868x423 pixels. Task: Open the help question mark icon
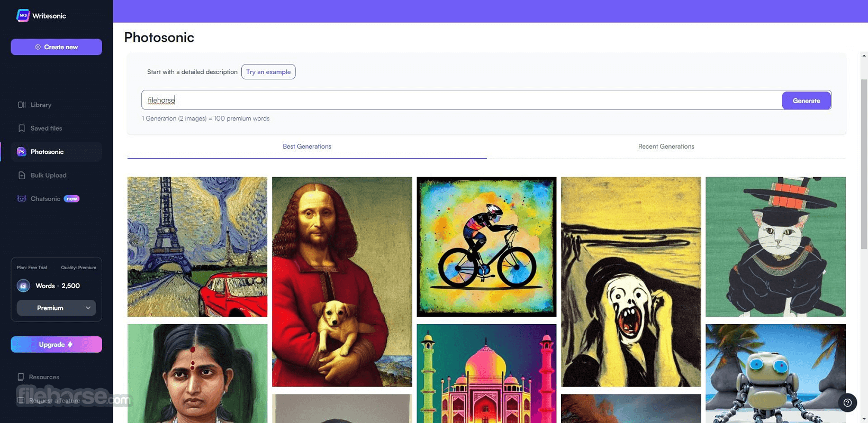tap(847, 403)
